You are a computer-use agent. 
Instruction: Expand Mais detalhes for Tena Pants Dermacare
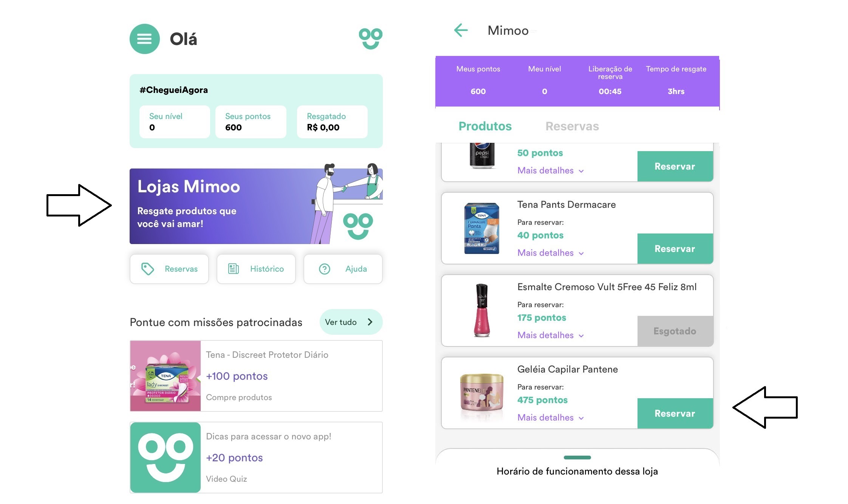click(x=551, y=253)
